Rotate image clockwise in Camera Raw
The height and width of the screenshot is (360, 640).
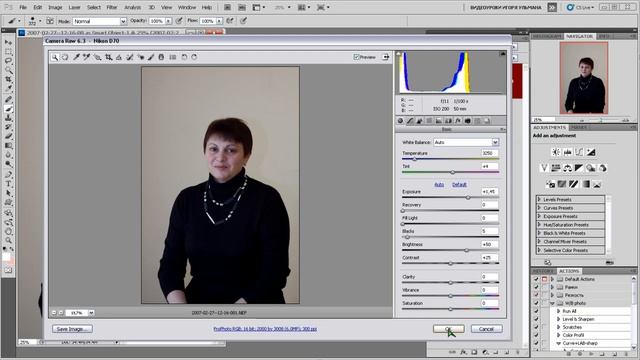194,58
